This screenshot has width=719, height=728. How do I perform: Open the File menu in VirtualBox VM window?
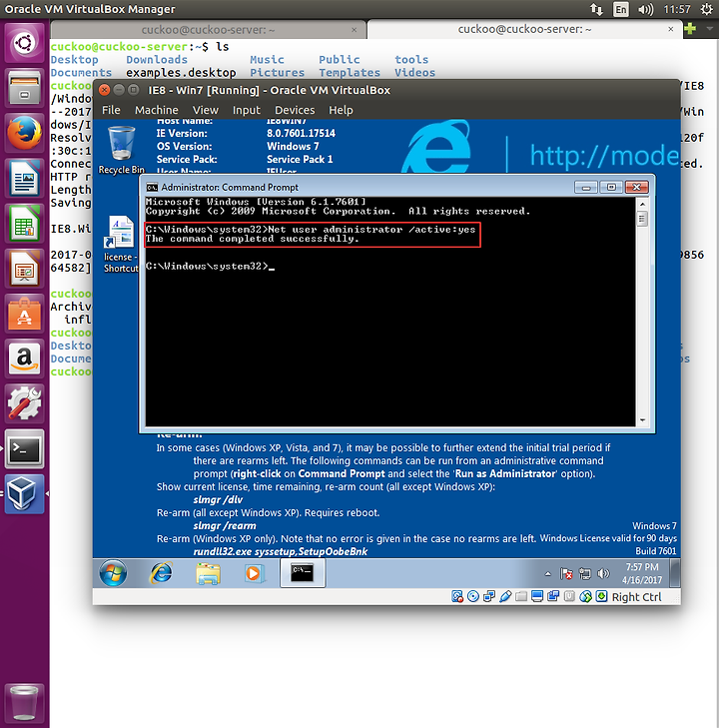(x=111, y=110)
